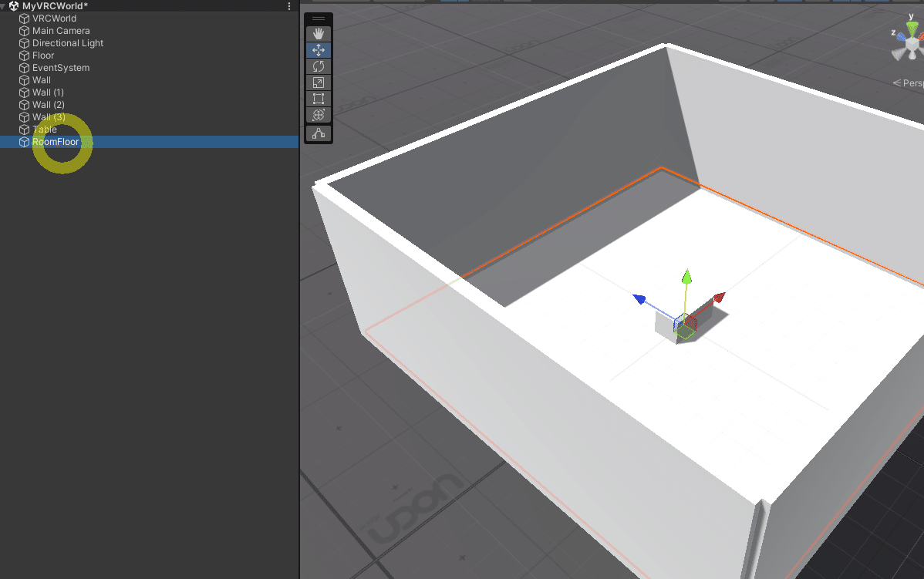Select Main Camera in the hierarchy
The width and height of the screenshot is (924, 579).
tap(61, 31)
